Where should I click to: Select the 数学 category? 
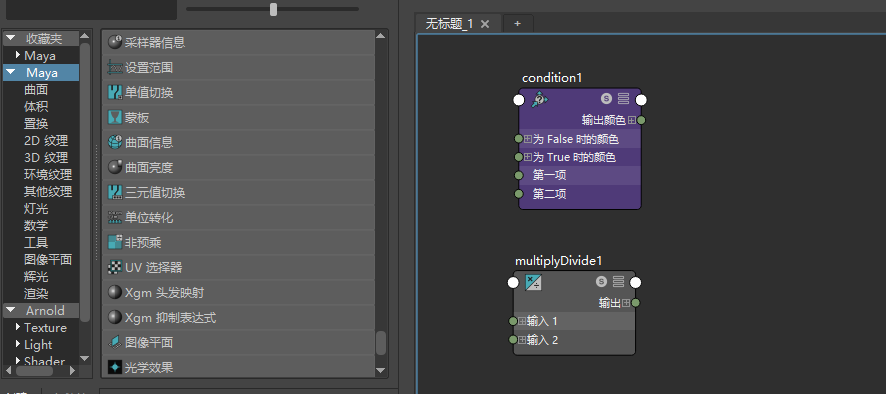point(36,226)
